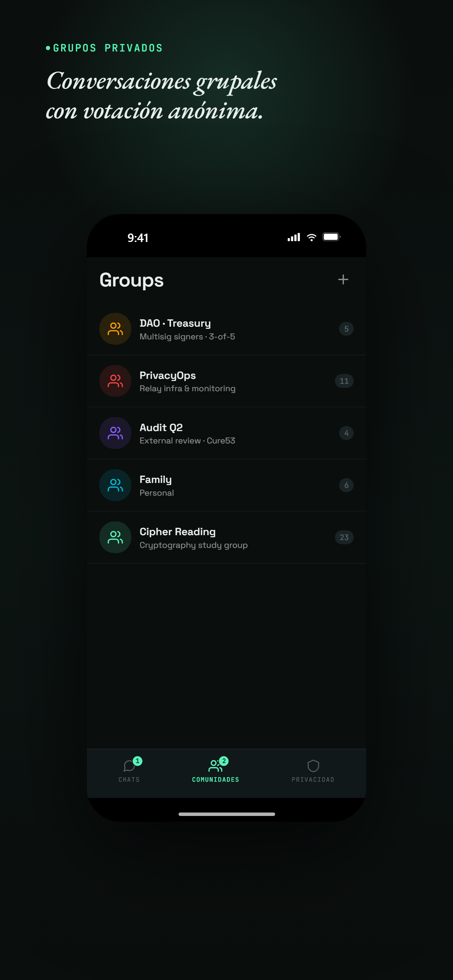453x980 pixels.
Task: Tap the Groups screen heading
Action: (x=132, y=280)
